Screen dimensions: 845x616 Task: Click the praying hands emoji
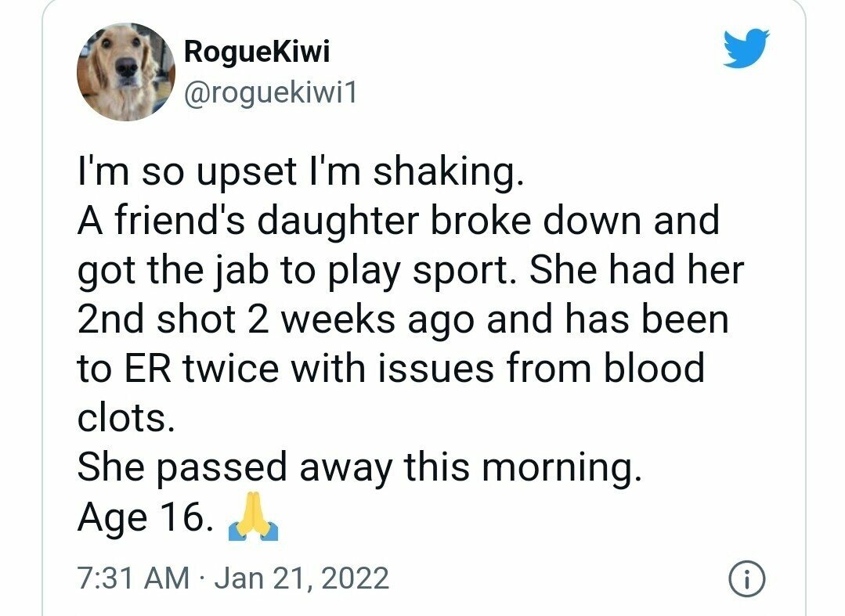pos(253,516)
